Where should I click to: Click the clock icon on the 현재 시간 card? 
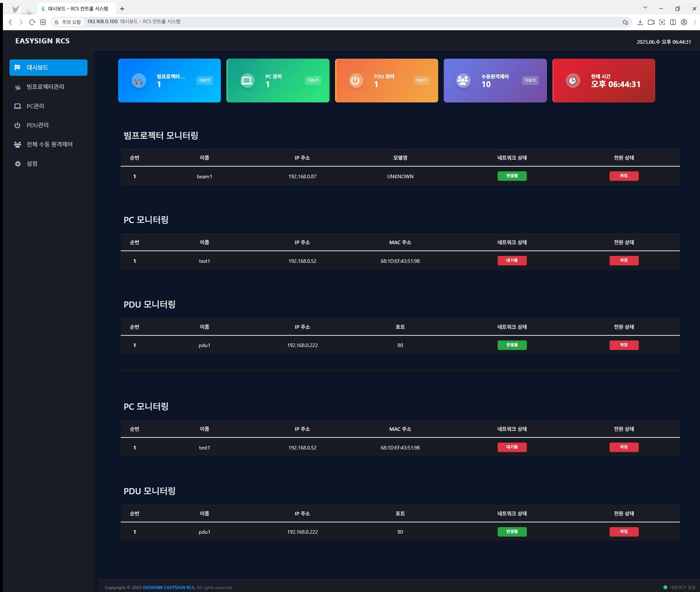coord(572,81)
